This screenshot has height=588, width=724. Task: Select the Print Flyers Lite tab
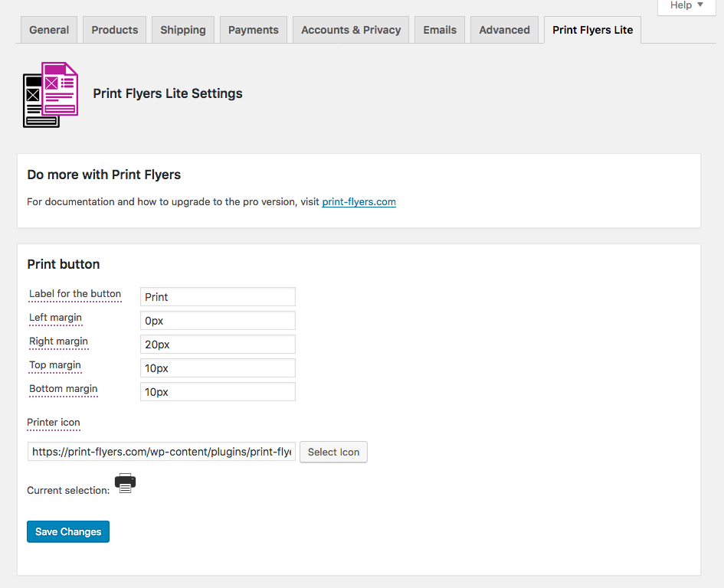coord(592,30)
